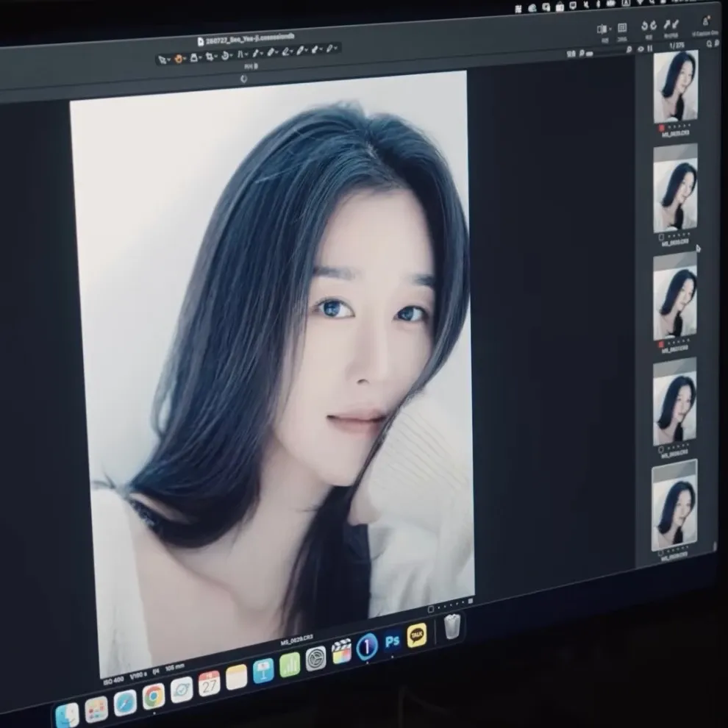Click the before/after compare view icon
Image resolution: width=728 pixels, height=728 pixels.
tap(602, 29)
